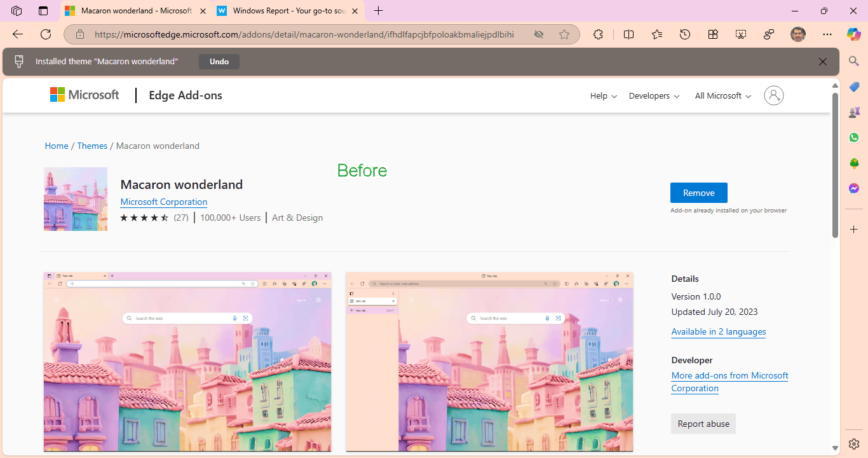
Task: Open the vertical tabs preview screenshot
Action: tap(489, 362)
